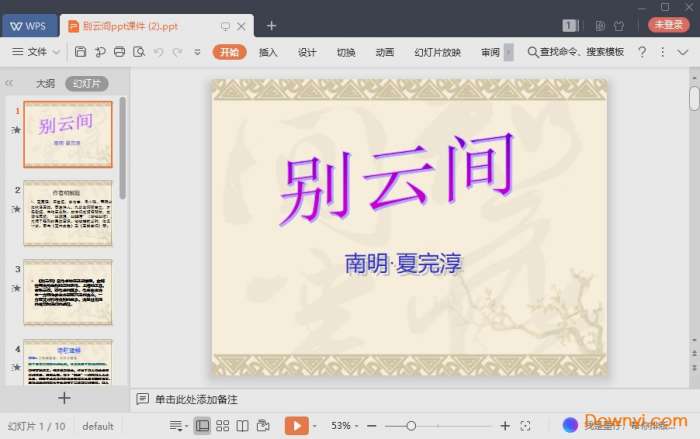Switch to the 插入 tab
700x439 pixels.
[268, 52]
